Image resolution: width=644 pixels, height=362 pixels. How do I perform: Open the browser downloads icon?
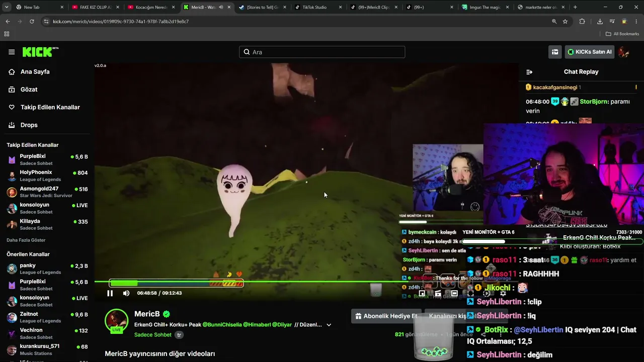click(600, 22)
